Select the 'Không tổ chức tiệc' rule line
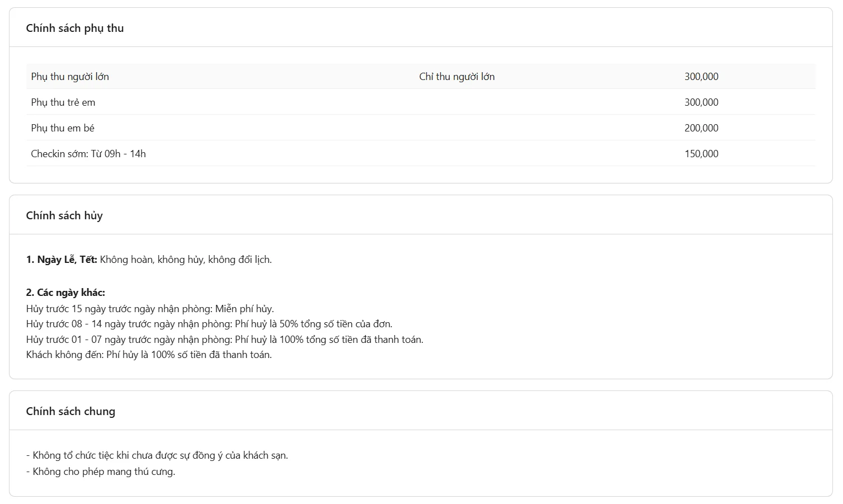Screen dimensions: 843x504 coord(157,455)
